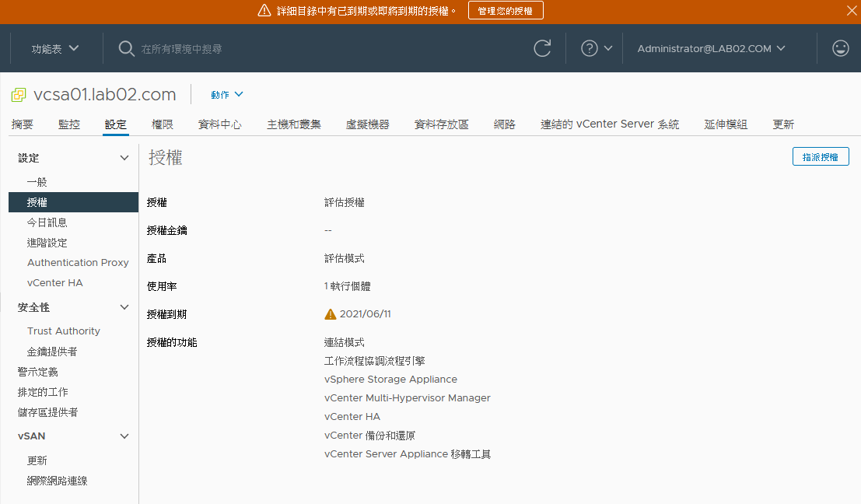Screen dimensions: 861x504
Task: Go to the 延伸模組 tab
Action: click(726, 124)
